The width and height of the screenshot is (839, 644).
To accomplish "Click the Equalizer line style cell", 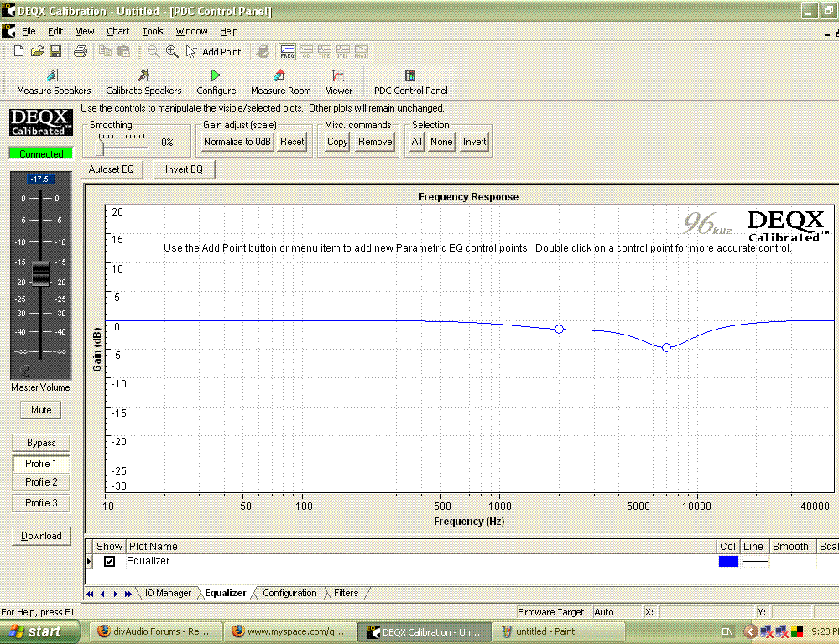I will (755, 561).
